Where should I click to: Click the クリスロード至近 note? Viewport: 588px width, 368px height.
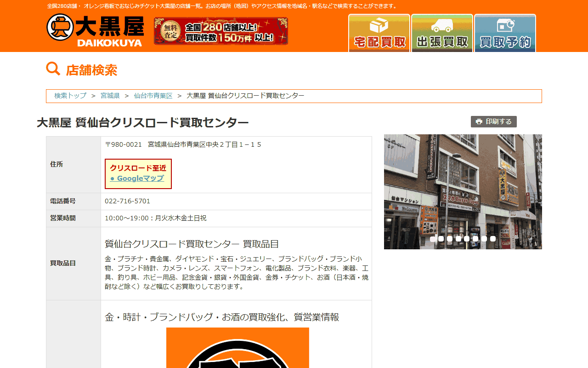point(138,168)
